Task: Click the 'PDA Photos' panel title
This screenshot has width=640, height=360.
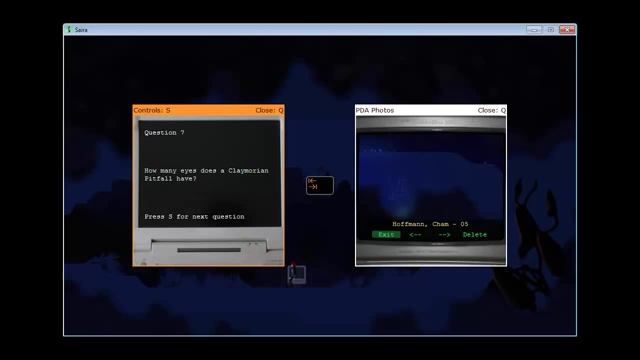Action: [x=375, y=110]
